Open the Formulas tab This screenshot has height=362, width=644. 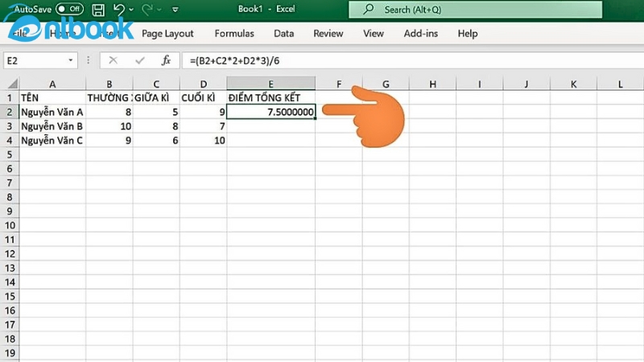(234, 34)
